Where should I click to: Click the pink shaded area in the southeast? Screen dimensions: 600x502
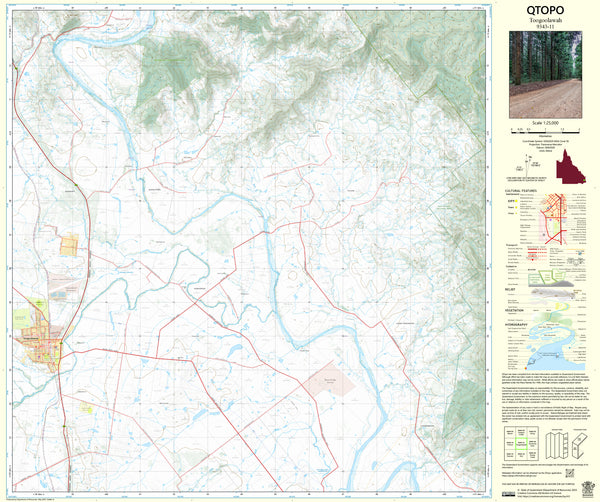[x=331, y=381]
